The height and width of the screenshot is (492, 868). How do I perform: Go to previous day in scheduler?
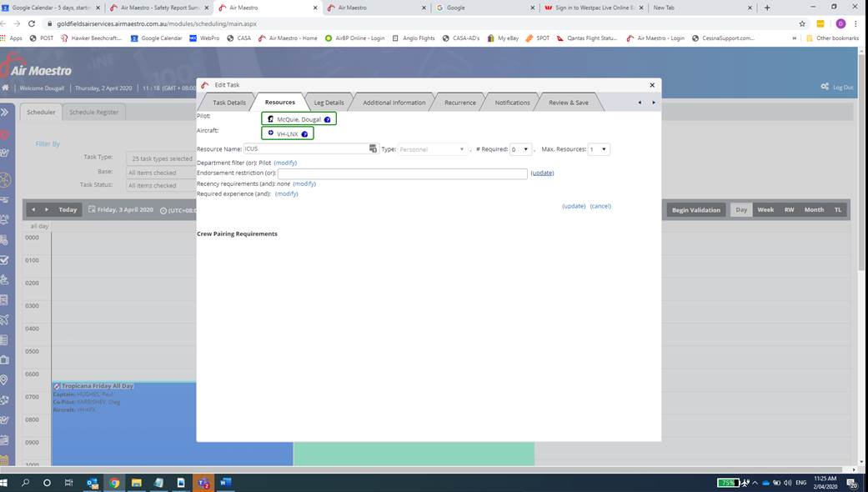[x=34, y=210]
